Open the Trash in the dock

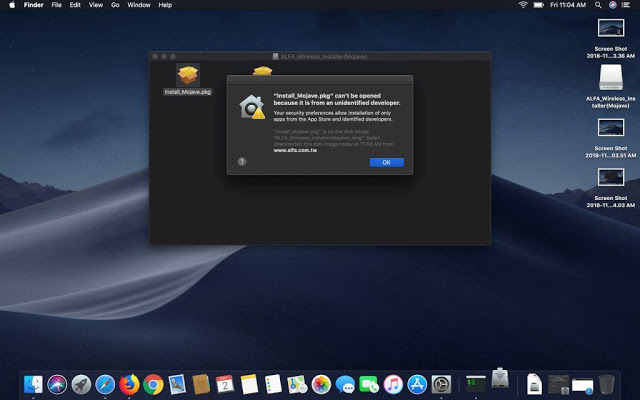[x=606, y=383]
